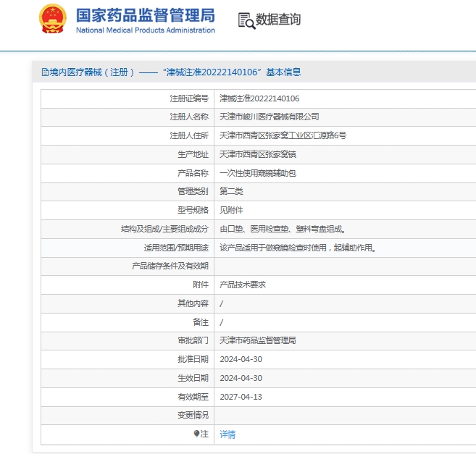This screenshot has height=454, width=476.
Task: Click the national emblem logo
Action: tap(52, 19)
